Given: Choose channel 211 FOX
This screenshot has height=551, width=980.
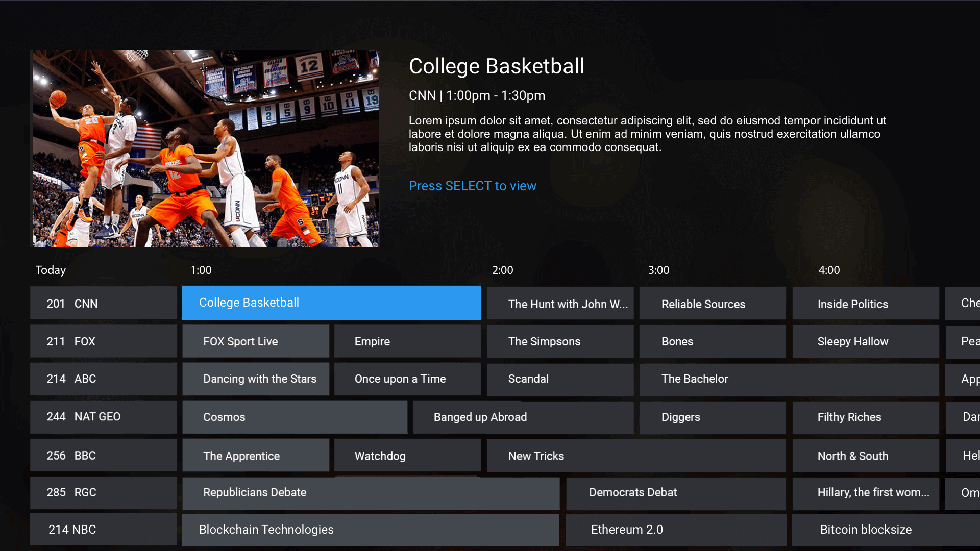Looking at the screenshot, I should coord(104,341).
